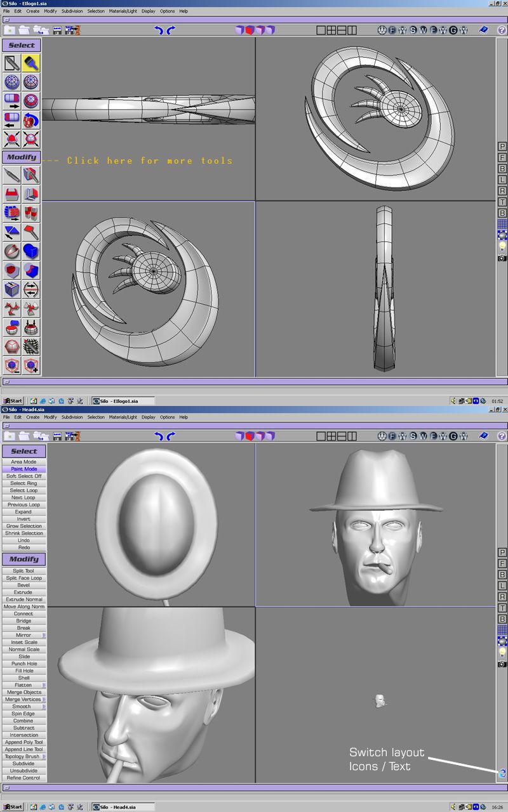
Task: Click the red tray extrude icon in Modify palette
Action: (x=12, y=193)
